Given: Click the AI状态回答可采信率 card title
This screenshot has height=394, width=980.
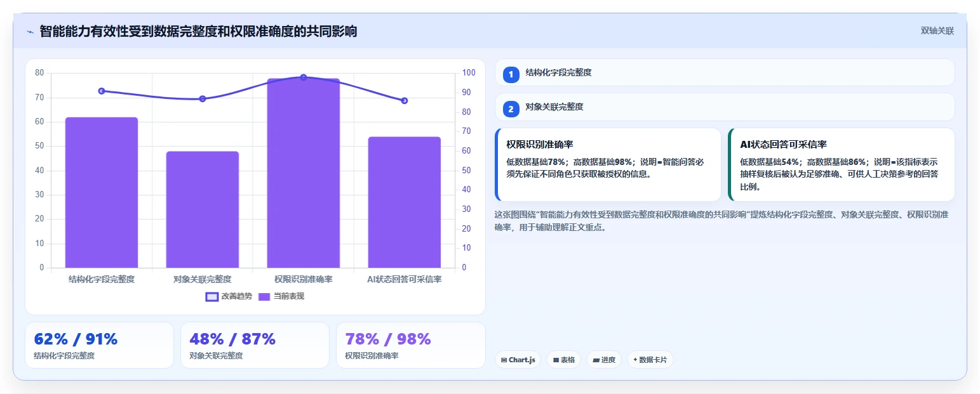Looking at the screenshot, I should point(783,145).
